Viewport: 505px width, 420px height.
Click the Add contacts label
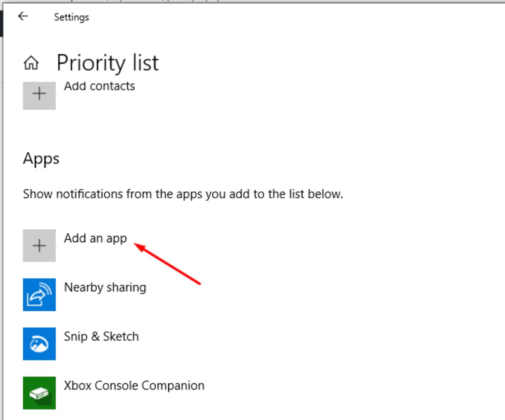pos(99,86)
